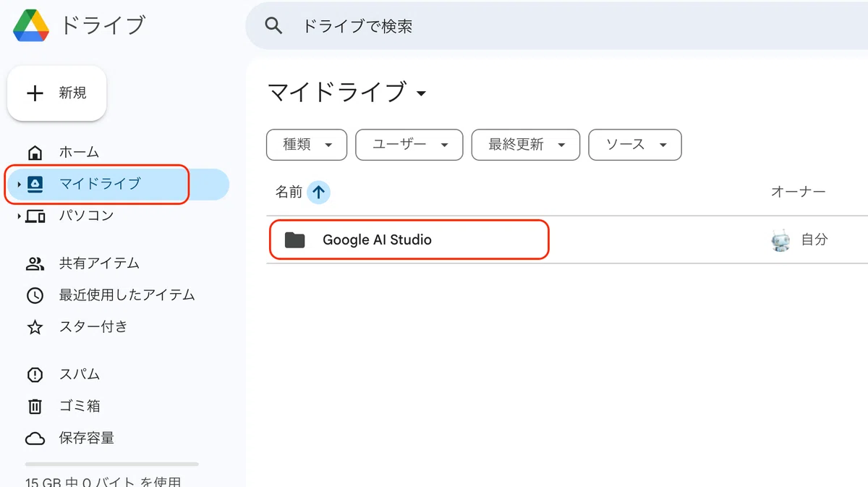The height and width of the screenshot is (487, 868).
Task: Click the star icon in sidebar
Action: [35, 327]
